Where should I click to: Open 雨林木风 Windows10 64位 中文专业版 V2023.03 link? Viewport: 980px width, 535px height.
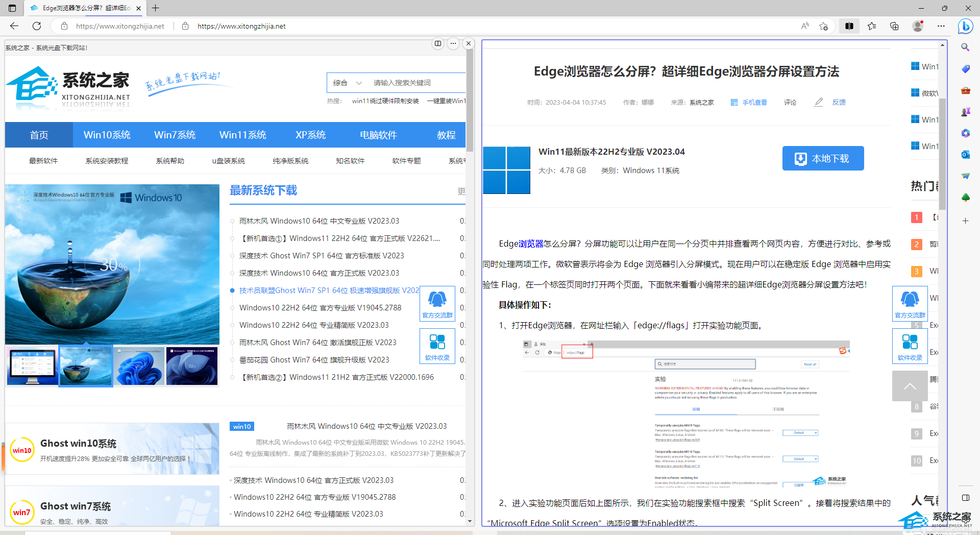click(319, 221)
